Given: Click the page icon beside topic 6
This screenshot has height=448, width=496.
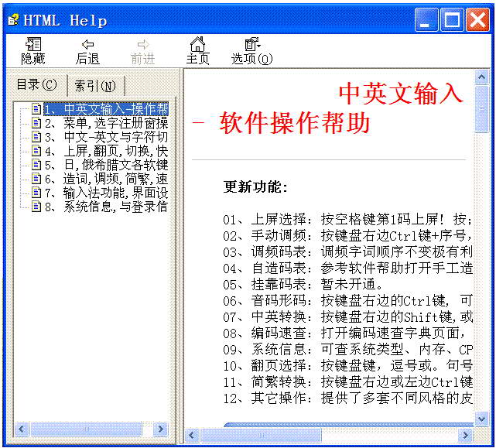Looking at the screenshot, I should point(36,178).
